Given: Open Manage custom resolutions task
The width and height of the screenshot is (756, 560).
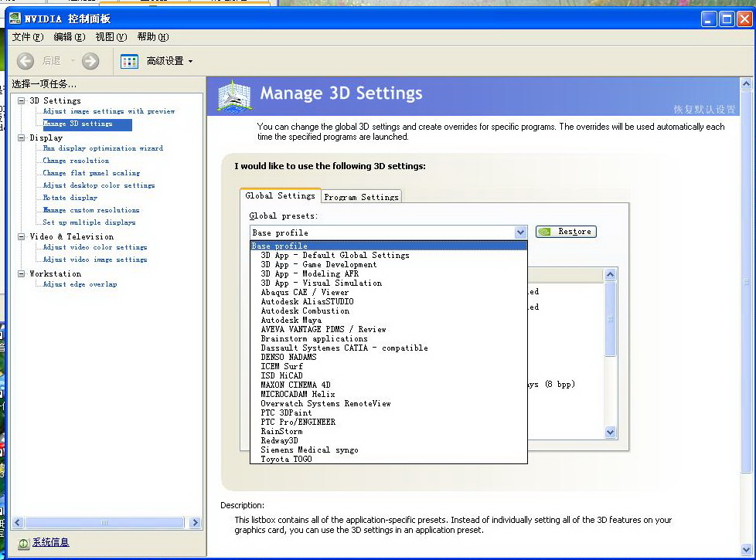Looking at the screenshot, I should pos(91,210).
